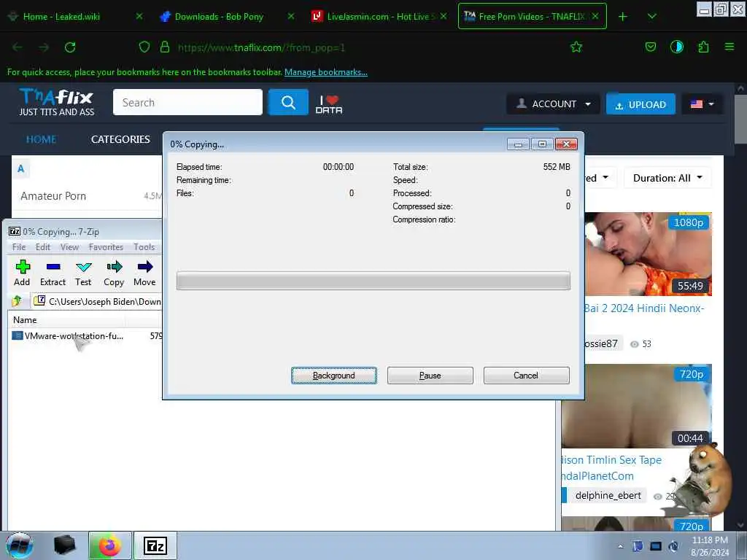Screen dimensions: 747x560
Task: Click the dark reader toolbar icon
Action: click(676, 47)
